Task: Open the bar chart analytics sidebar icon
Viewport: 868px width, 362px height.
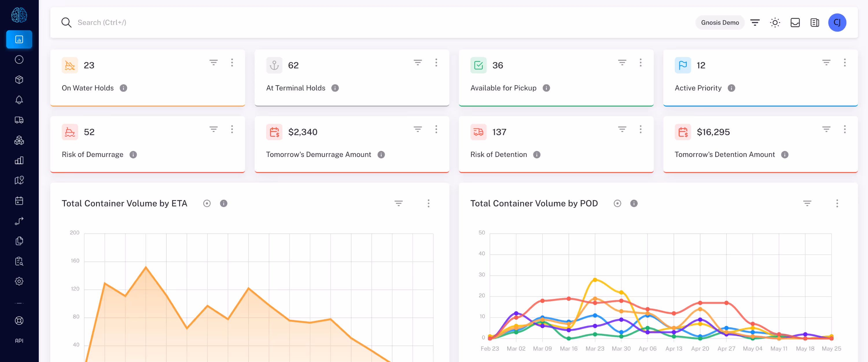Action: (x=19, y=160)
